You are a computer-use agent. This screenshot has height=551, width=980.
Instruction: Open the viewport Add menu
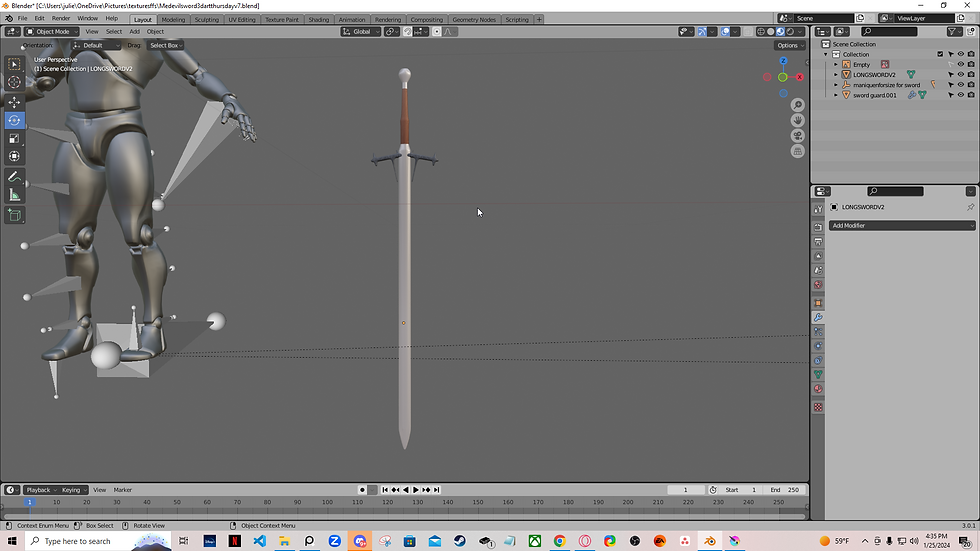[x=134, y=31]
